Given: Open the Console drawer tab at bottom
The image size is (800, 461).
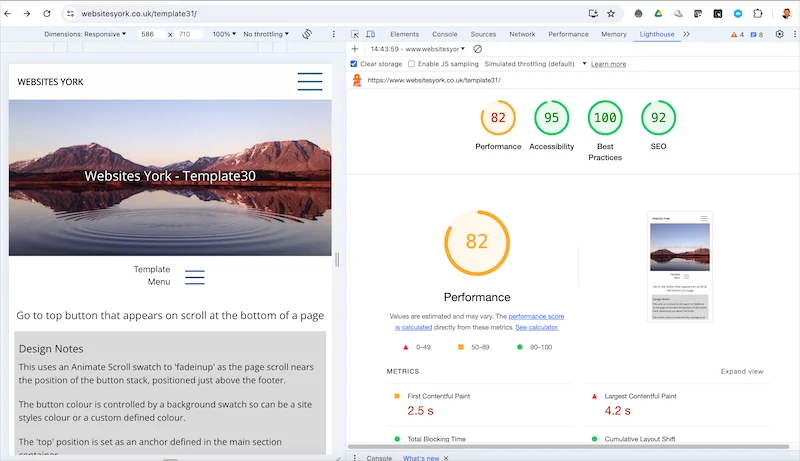Looking at the screenshot, I should [379, 458].
